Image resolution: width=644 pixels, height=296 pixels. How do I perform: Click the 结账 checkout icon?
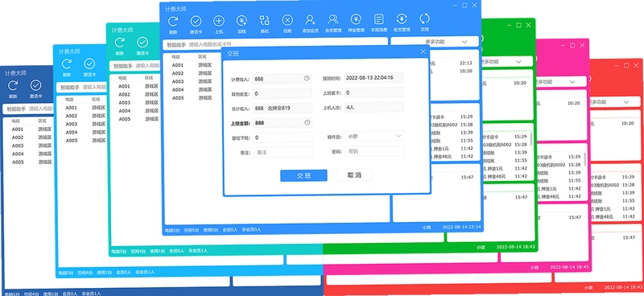click(287, 20)
